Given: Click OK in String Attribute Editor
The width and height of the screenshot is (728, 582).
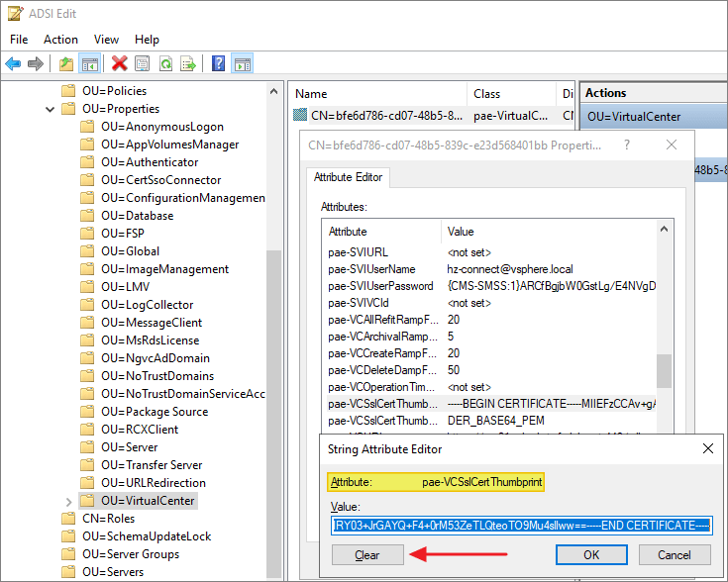Looking at the screenshot, I should click(591, 554).
